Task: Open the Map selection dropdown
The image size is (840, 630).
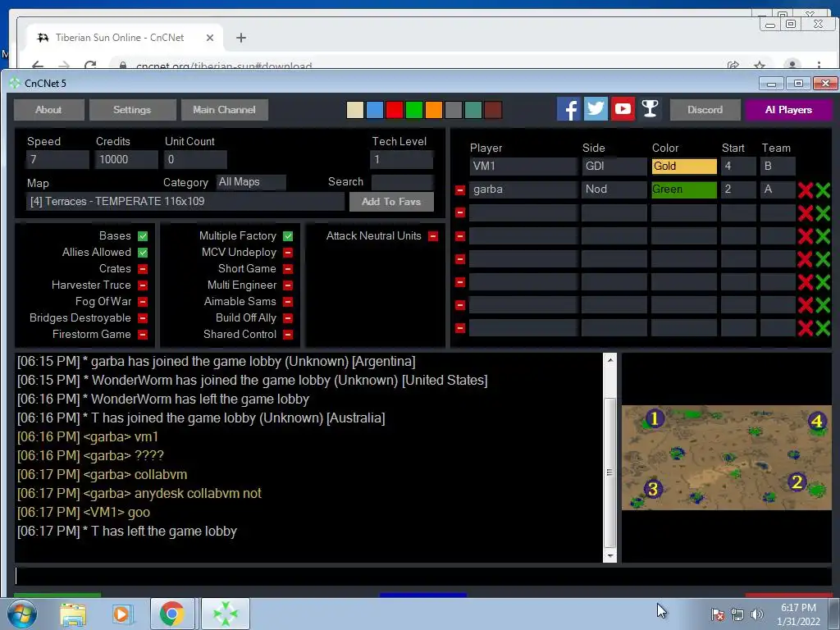Action: pyautogui.click(x=185, y=202)
